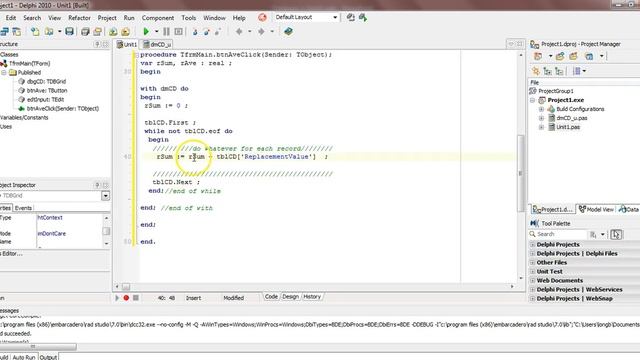Open the Events tab in Object Inspector
Image resolution: width=640 pixels, height=360 pixels.
click(x=23, y=208)
